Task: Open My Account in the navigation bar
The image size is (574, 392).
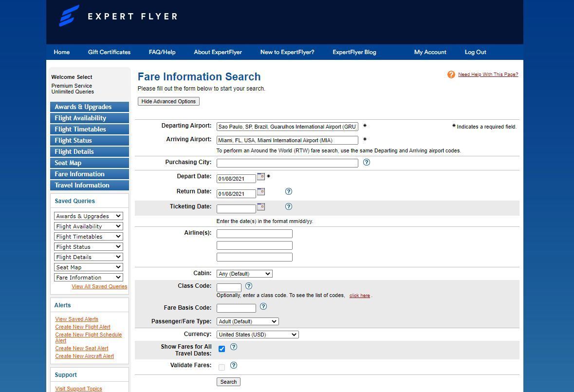Action: click(430, 52)
